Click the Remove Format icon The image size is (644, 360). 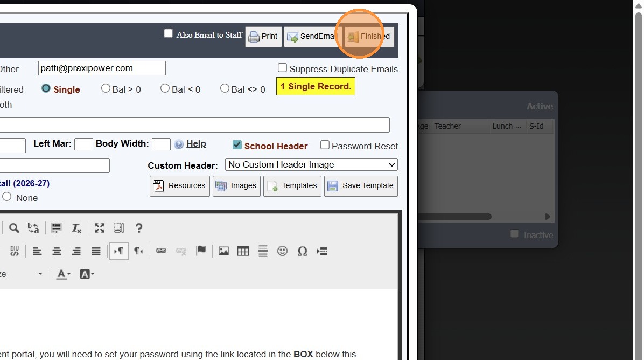click(x=76, y=228)
